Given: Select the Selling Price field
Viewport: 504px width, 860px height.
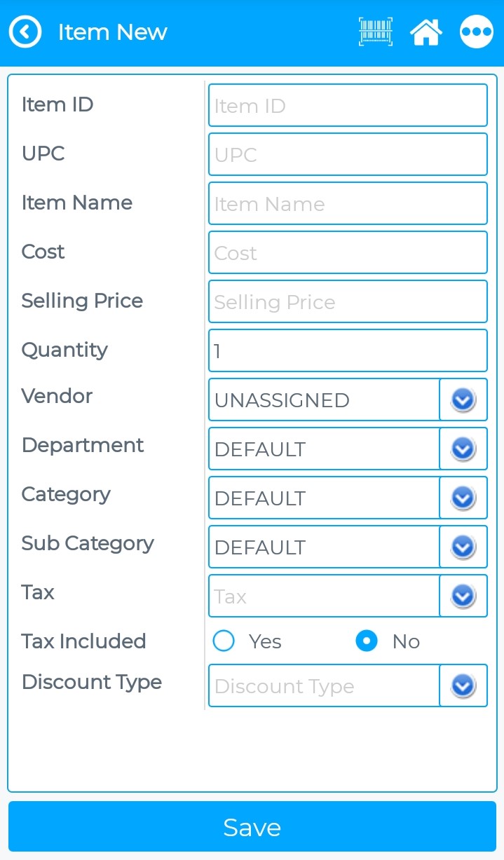Looking at the screenshot, I should tap(348, 302).
